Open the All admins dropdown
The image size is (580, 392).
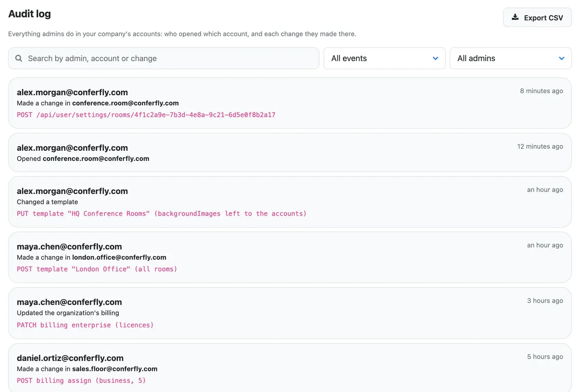(511, 58)
